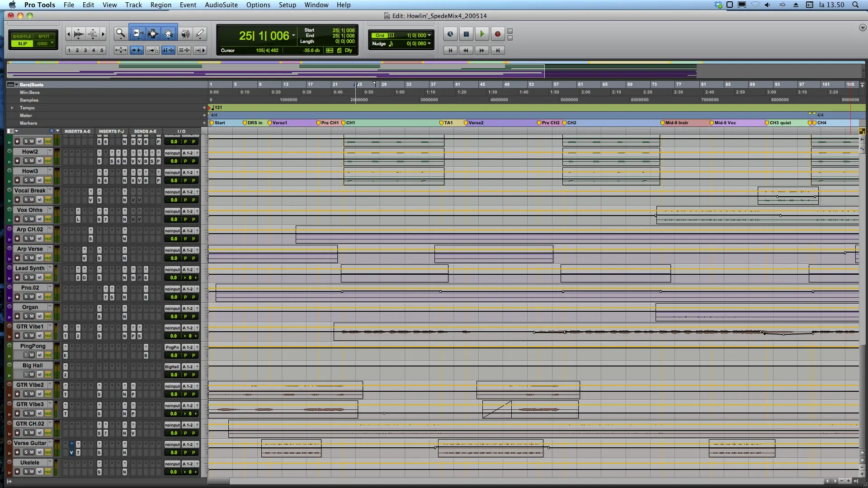This screenshot has height=488, width=868.
Task: Click the Rewind transport button
Action: coord(466,50)
